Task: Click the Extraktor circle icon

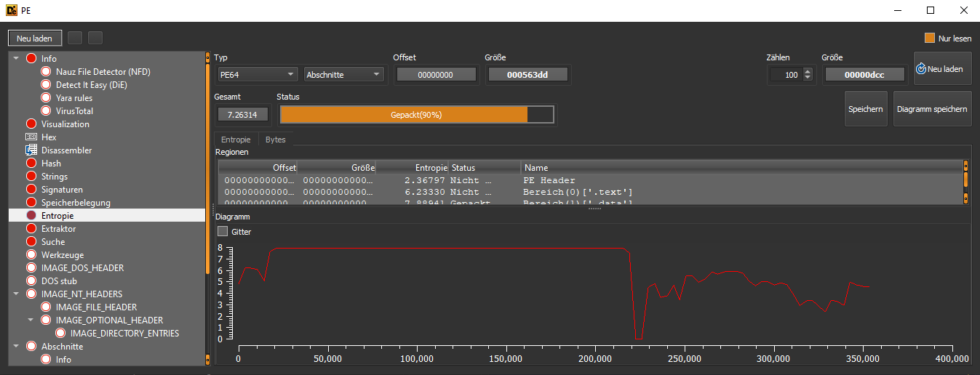Action: 31,229
